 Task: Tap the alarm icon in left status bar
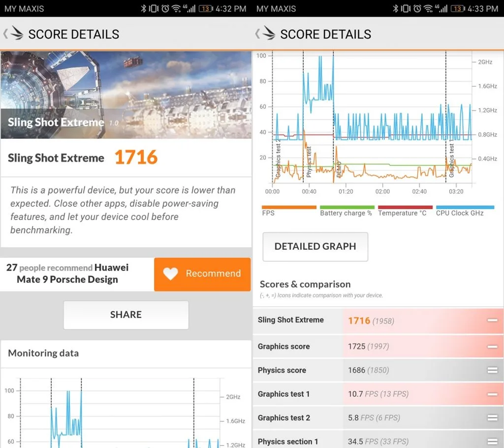coord(165,8)
